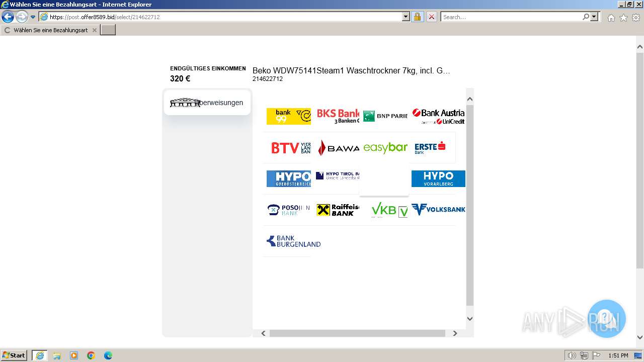Click the security lock icon

pyautogui.click(x=417, y=17)
